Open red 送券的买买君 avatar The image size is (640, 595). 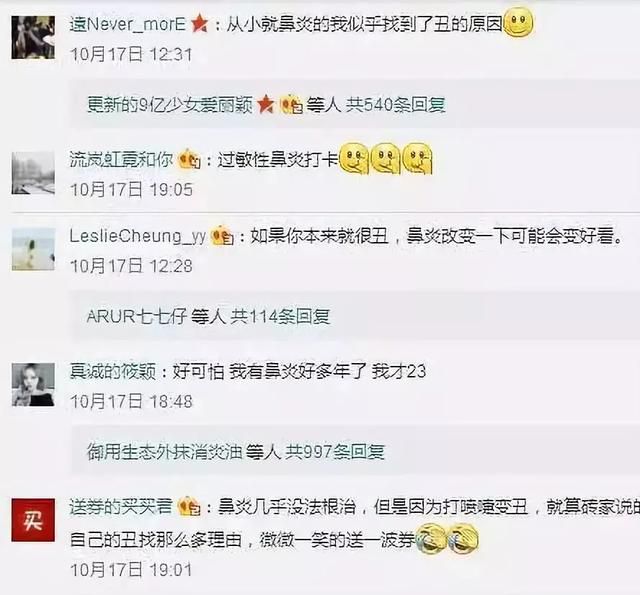pyautogui.click(x=33, y=520)
